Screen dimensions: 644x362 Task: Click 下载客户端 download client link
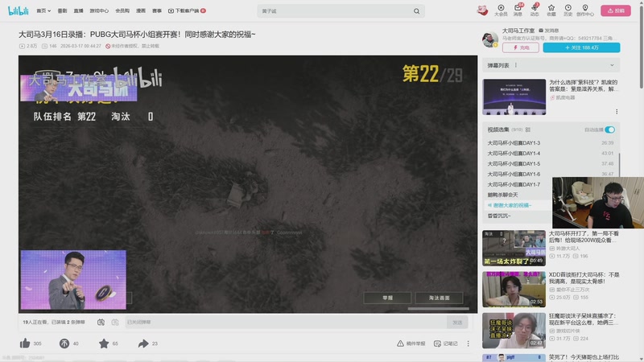click(187, 10)
